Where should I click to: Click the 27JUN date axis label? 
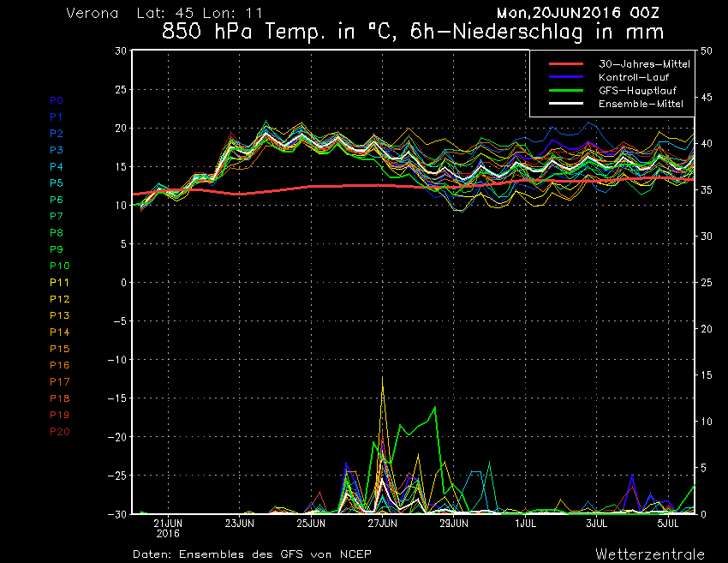383,524
